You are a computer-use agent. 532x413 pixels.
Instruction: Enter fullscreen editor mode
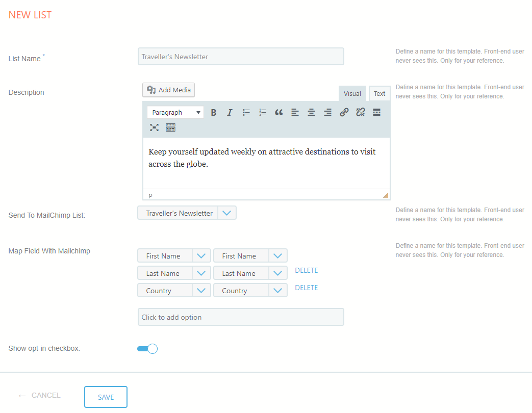(x=154, y=127)
